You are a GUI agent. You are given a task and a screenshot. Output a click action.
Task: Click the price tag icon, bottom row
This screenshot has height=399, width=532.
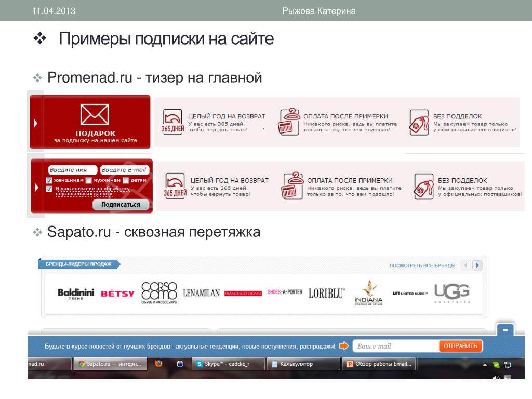(x=424, y=187)
